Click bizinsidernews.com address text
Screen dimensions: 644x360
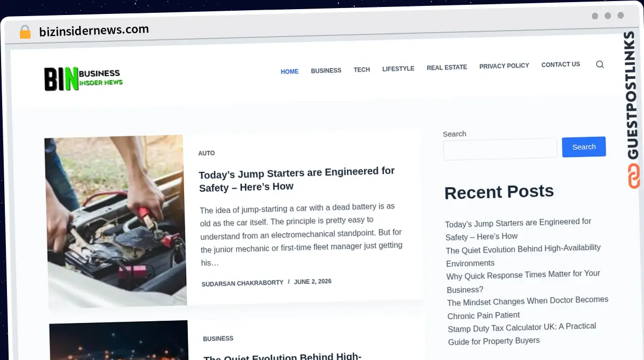(94, 31)
